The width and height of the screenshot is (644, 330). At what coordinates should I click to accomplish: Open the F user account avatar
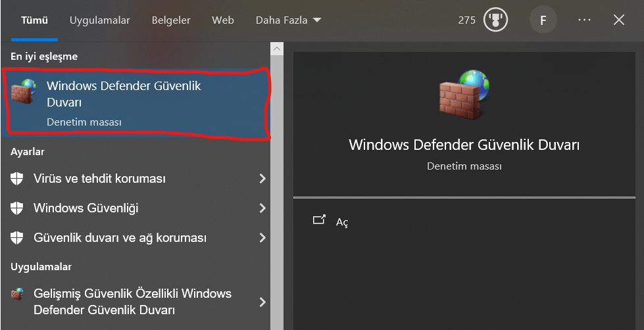pyautogui.click(x=543, y=20)
